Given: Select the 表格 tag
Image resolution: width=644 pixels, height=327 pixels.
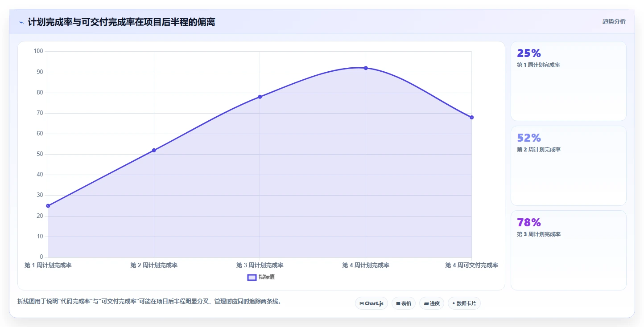Looking at the screenshot, I should (x=404, y=303).
